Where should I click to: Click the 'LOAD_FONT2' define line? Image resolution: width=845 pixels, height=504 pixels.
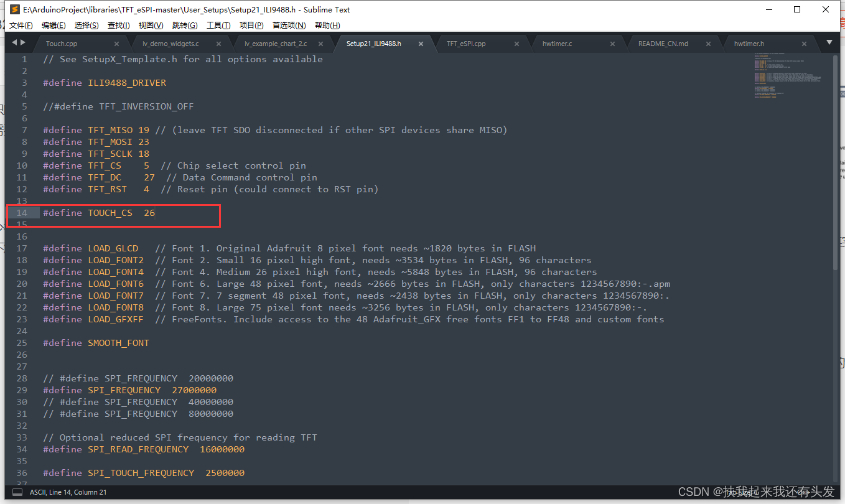click(x=317, y=260)
